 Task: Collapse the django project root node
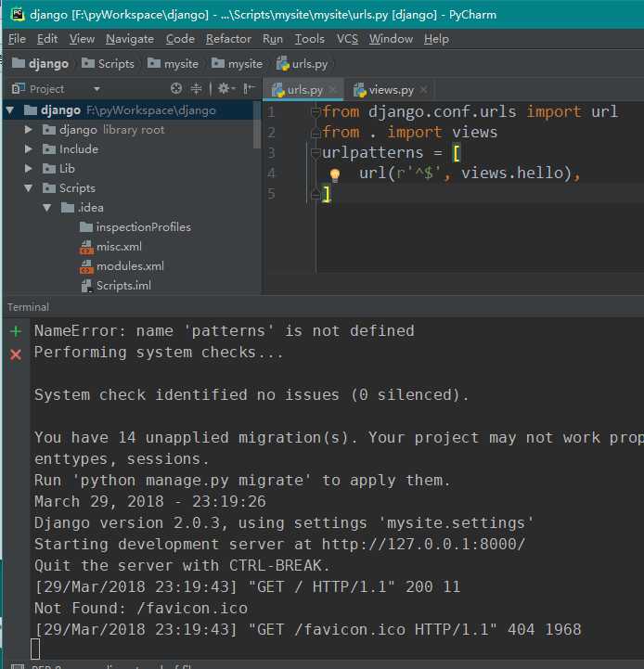(10, 110)
